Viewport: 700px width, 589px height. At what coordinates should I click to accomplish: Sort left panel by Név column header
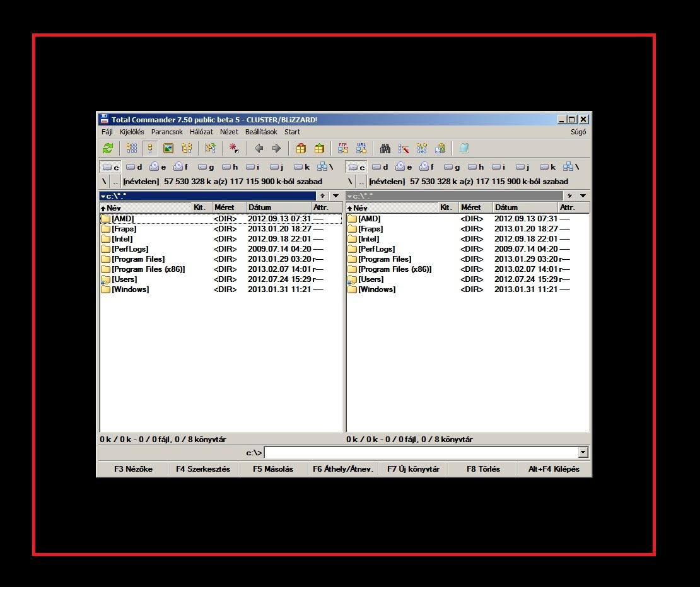146,207
